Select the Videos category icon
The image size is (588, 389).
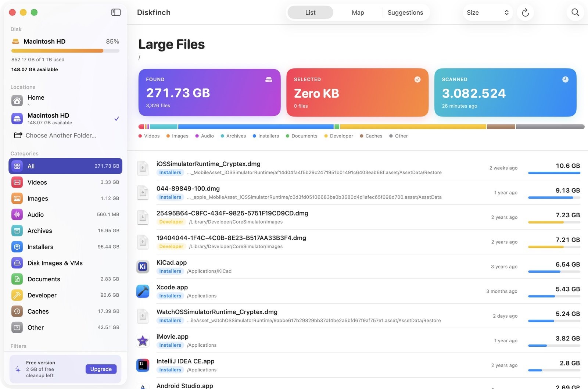[x=17, y=182]
